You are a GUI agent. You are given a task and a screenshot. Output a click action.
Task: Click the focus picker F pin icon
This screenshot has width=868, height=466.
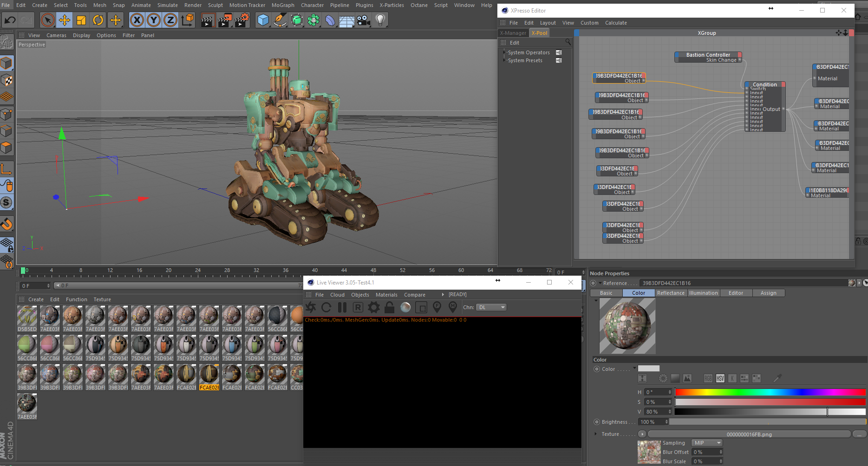pyautogui.click(x=437, y=307)
